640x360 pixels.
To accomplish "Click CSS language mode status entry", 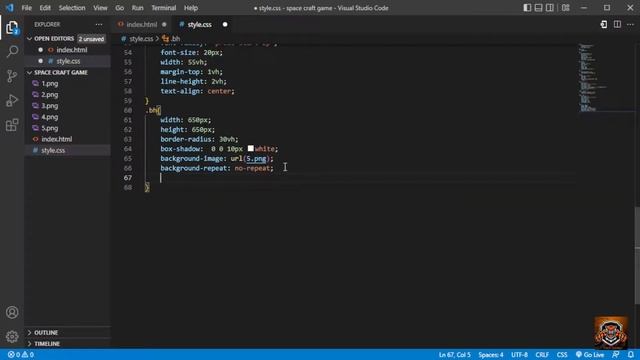I will coord(562,355).
